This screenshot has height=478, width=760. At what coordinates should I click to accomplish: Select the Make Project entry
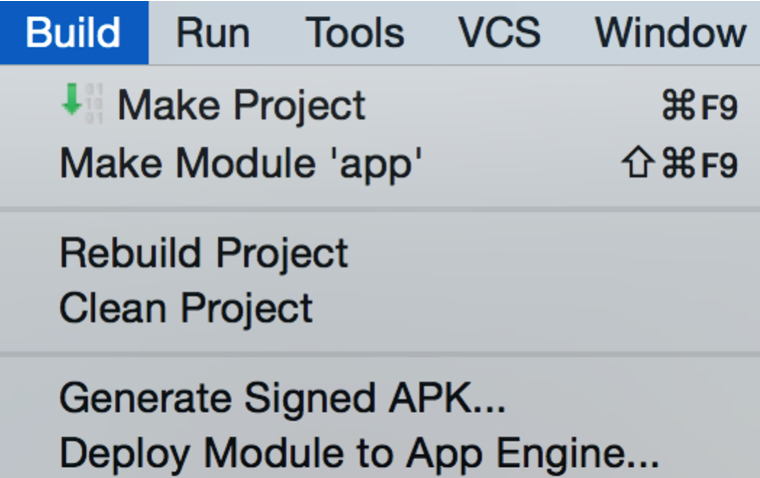pyautogui.click(x=380, y=105)
